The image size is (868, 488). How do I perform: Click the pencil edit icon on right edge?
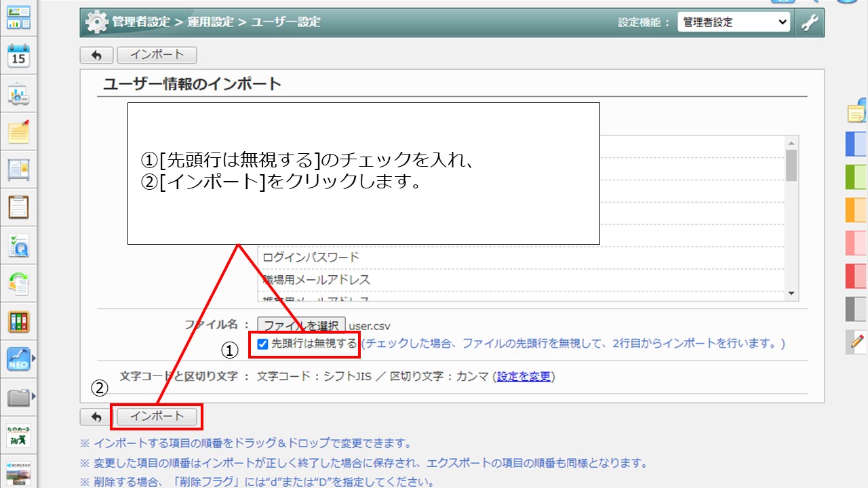click(857, 342)
